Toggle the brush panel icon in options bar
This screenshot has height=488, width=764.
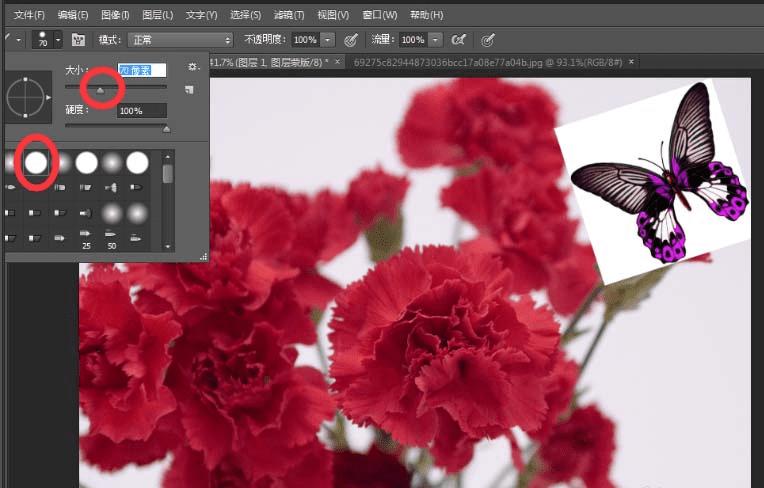[78, 40]
